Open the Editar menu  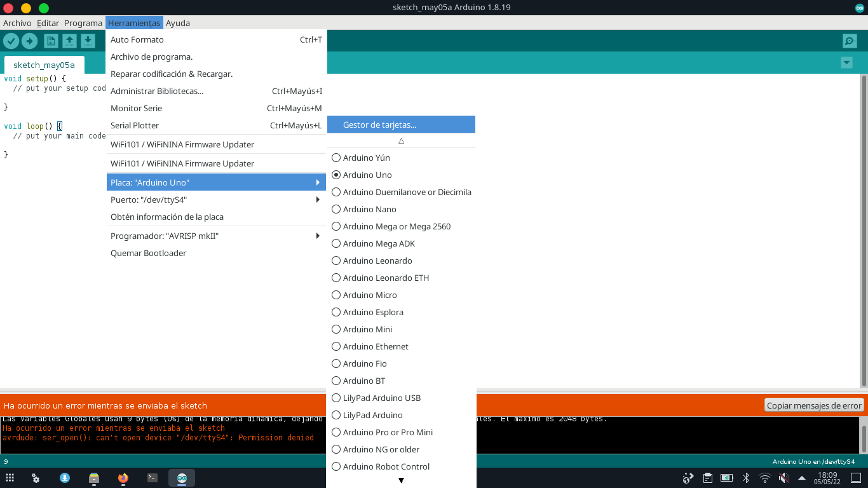tap(48, 23)
